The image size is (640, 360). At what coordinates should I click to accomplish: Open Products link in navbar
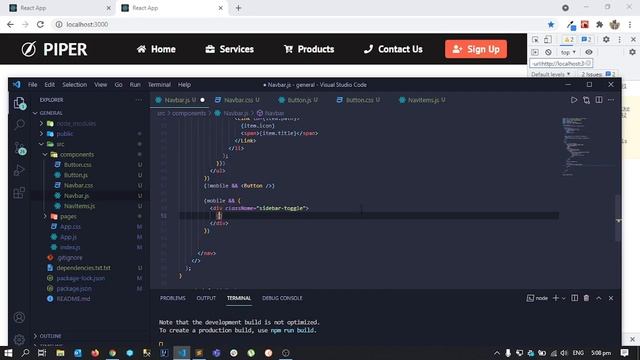coord(309,49)
